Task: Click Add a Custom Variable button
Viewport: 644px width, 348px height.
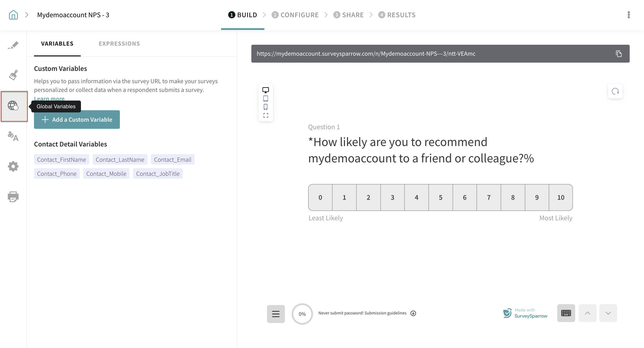Action: 77,119
